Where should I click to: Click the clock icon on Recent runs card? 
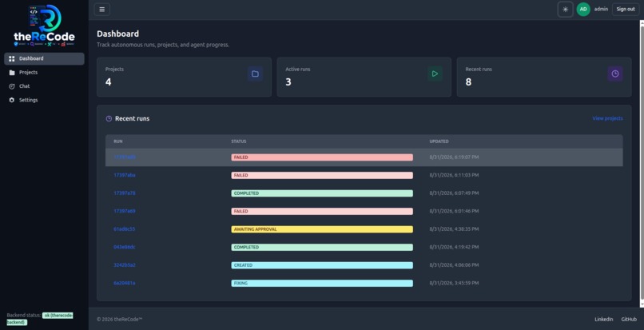point(615,74)
